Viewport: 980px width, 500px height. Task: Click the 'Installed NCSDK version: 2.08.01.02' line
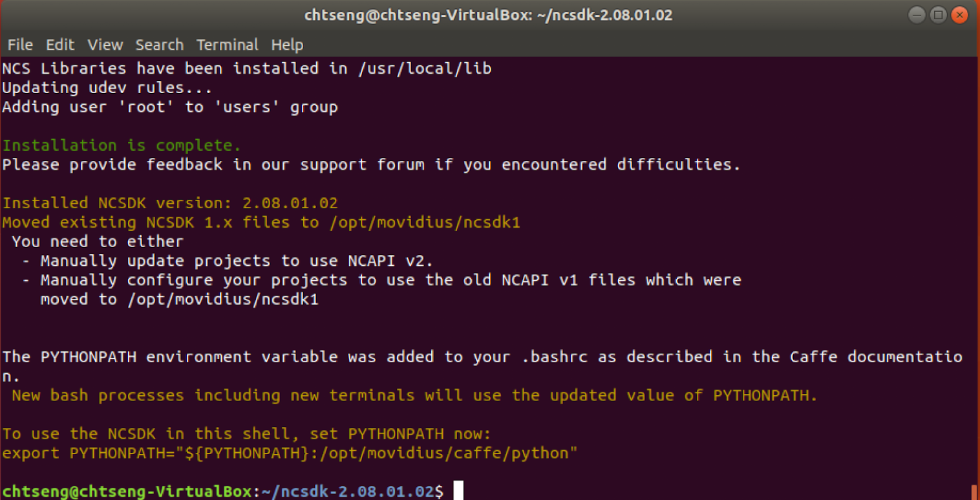tap(170, 202)
